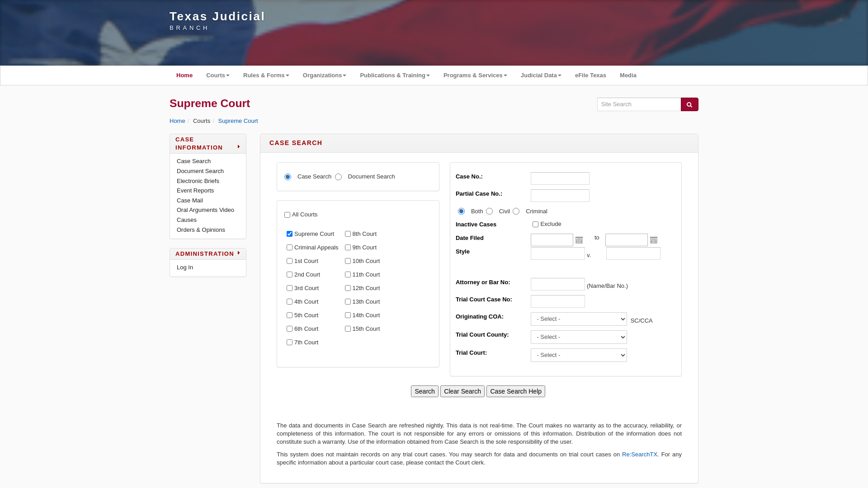
Task: Open Document Search in sidebar
Action: [x=200, y=171]
